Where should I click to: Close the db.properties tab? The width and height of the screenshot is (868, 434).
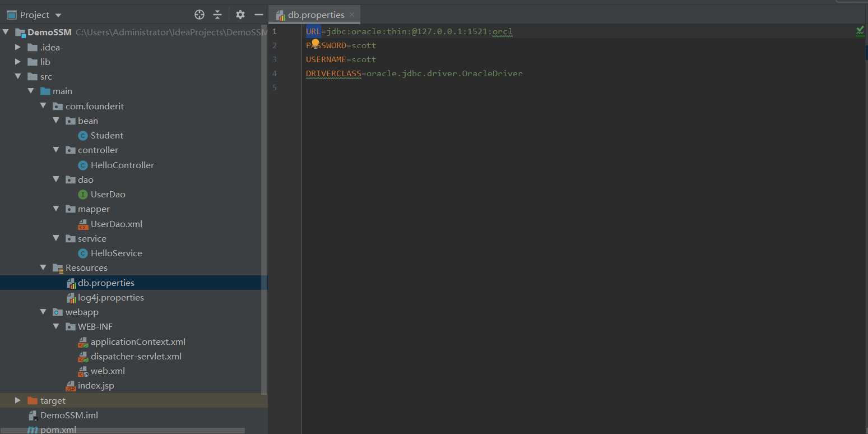pos(351,15)
